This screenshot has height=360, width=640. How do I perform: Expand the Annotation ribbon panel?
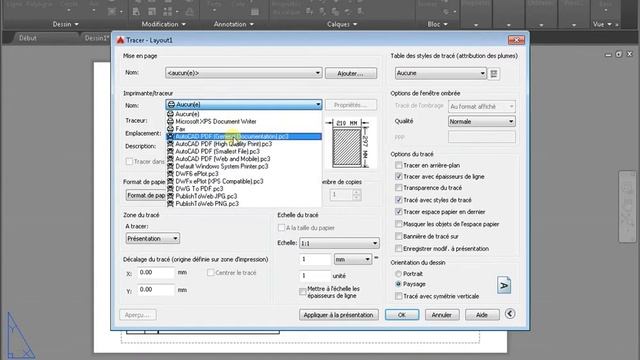tap(233, 24)
